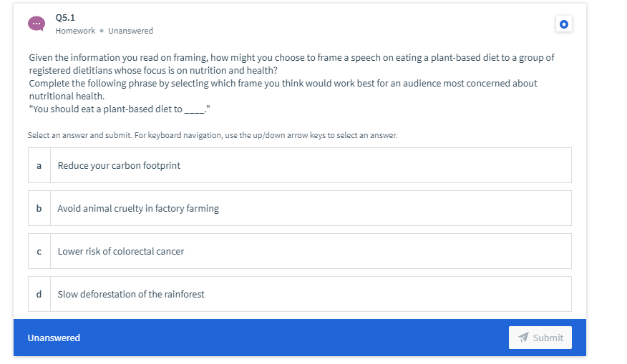Click the blue footer status bar
The image size is (627, 364).
[299, 338]
